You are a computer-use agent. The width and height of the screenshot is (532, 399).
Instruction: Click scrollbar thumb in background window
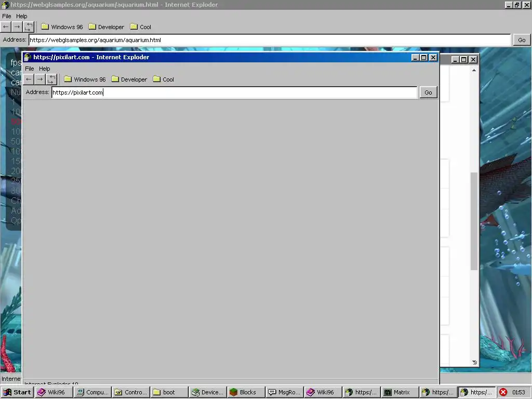474,221
